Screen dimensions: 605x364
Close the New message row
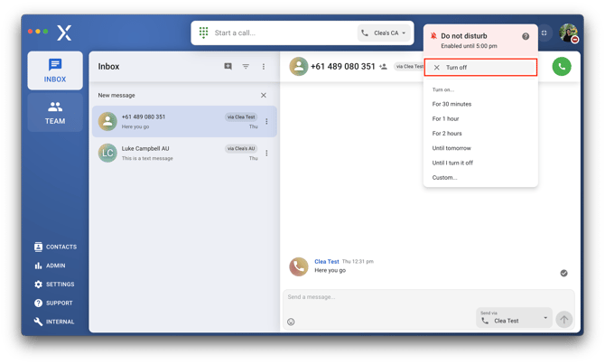[x=264, y=95]
